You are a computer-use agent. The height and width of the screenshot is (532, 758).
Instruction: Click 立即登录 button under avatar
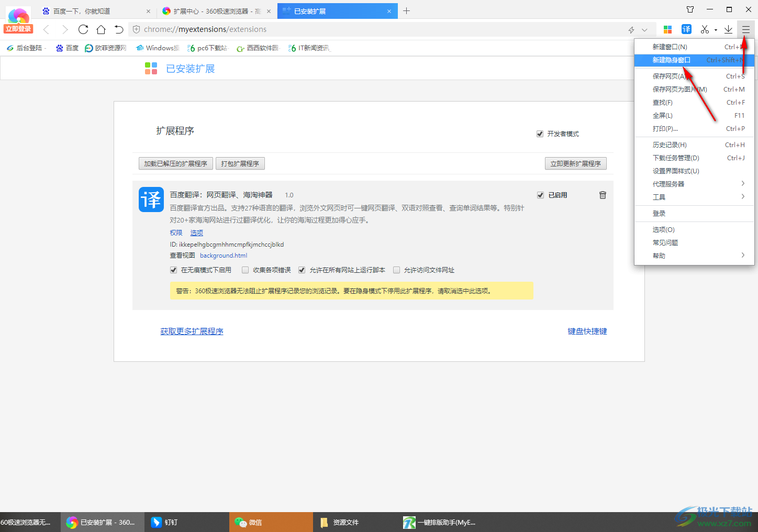click(18, 29)
